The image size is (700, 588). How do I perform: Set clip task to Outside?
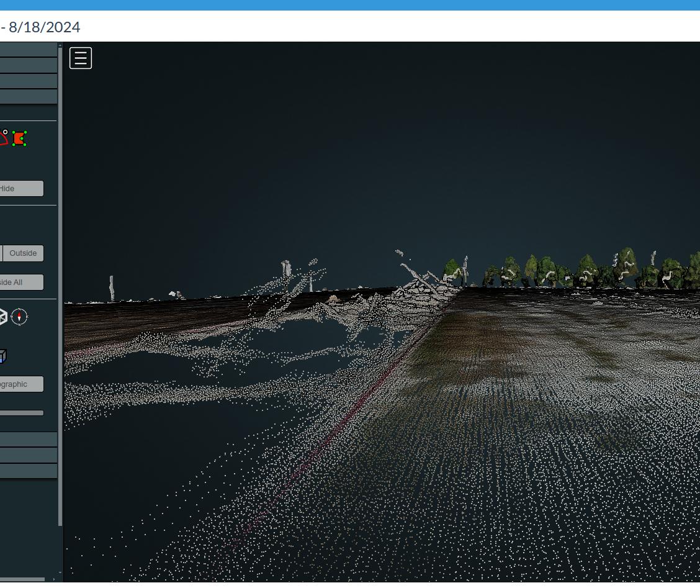[x=23, y=253]
